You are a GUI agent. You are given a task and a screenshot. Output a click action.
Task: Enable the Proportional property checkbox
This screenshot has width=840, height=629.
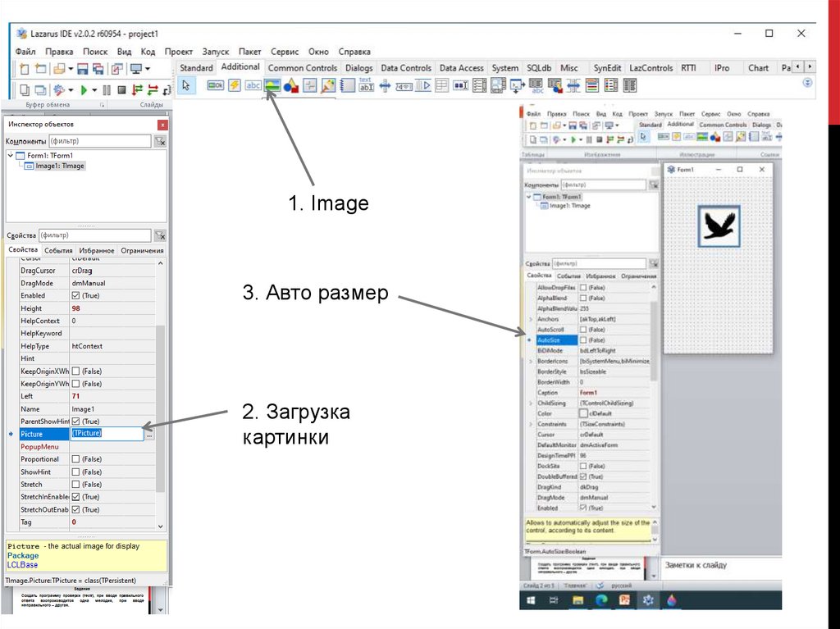coord(75,459)
